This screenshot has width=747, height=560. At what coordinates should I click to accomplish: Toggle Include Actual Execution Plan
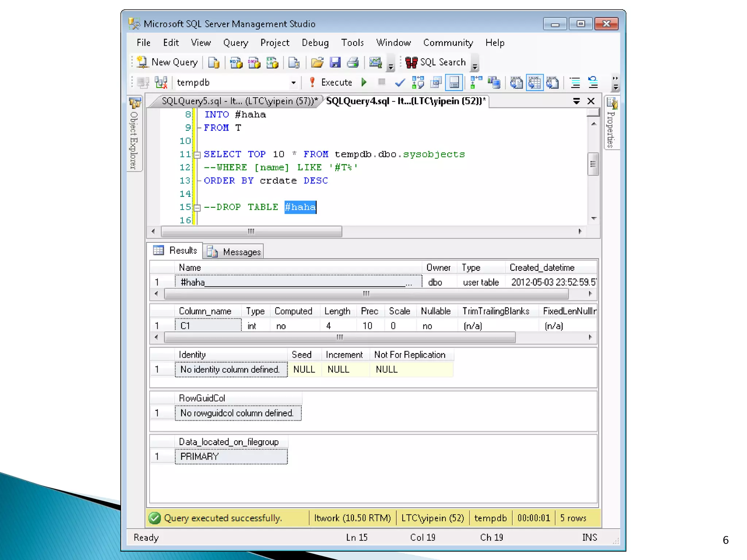point(476,83)
